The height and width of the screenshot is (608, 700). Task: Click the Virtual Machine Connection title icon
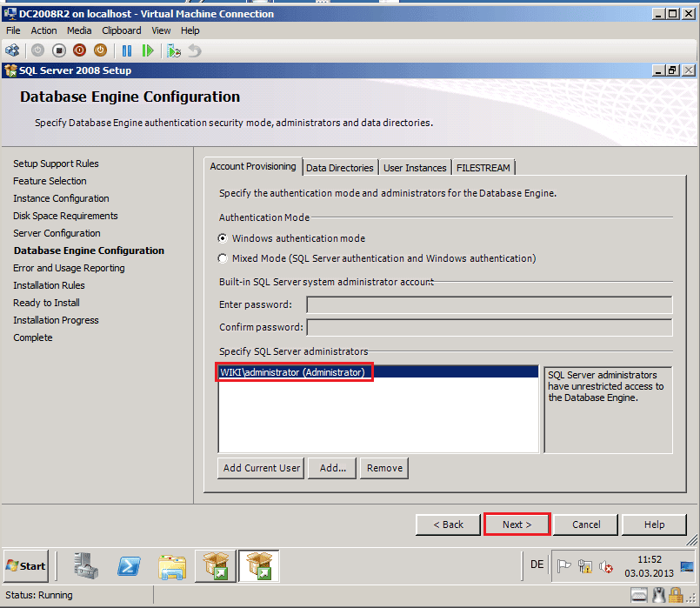(x=10, y=13)
